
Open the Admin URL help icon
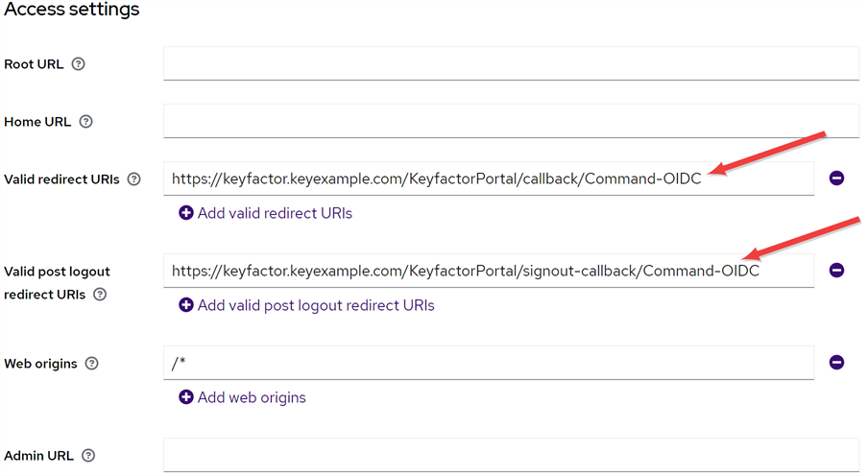[x=88, y=456]
